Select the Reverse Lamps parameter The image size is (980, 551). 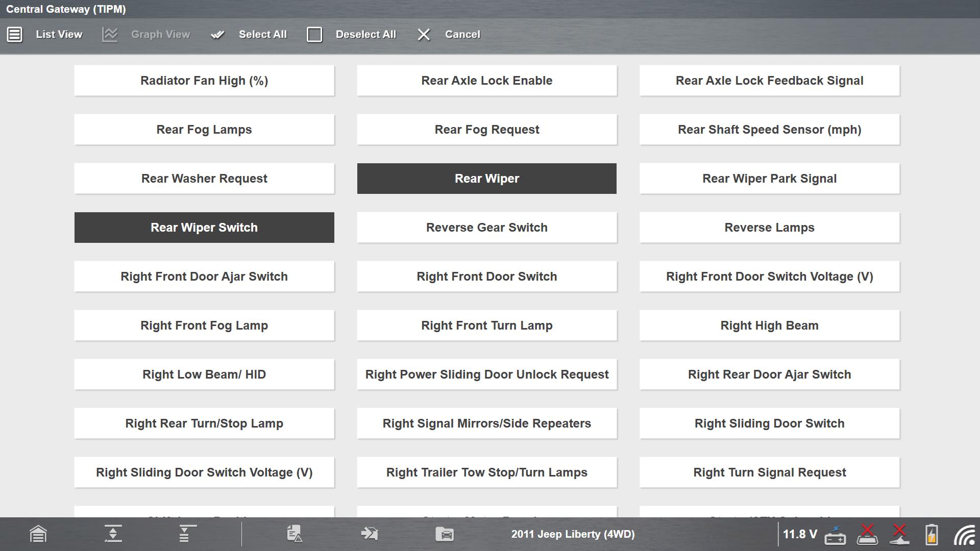click(x=769, y=228)
